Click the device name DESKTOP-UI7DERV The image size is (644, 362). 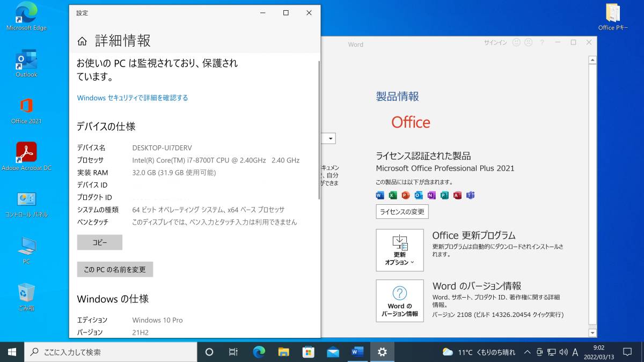click(x=162, y=147)
